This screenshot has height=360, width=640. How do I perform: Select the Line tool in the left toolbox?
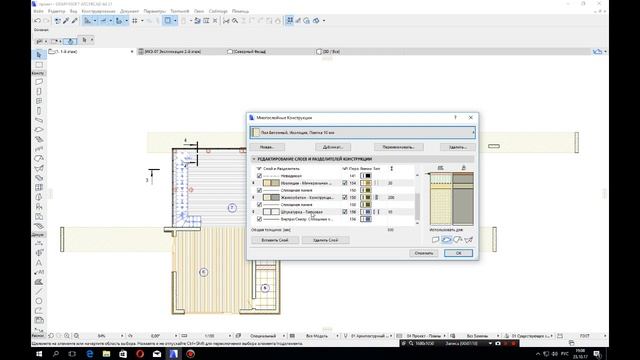pyautogui.click(x=39, y=291)
